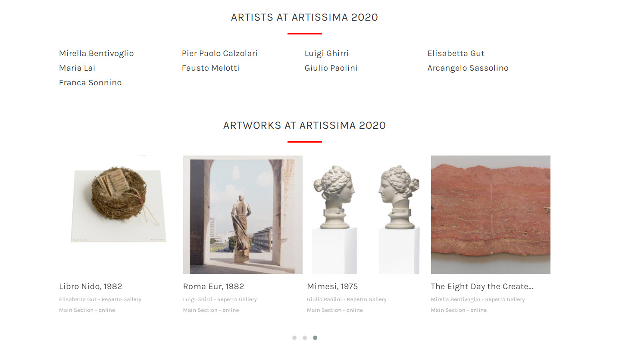
Task: Switch to second carousel page dot
Action: [305, 338]
